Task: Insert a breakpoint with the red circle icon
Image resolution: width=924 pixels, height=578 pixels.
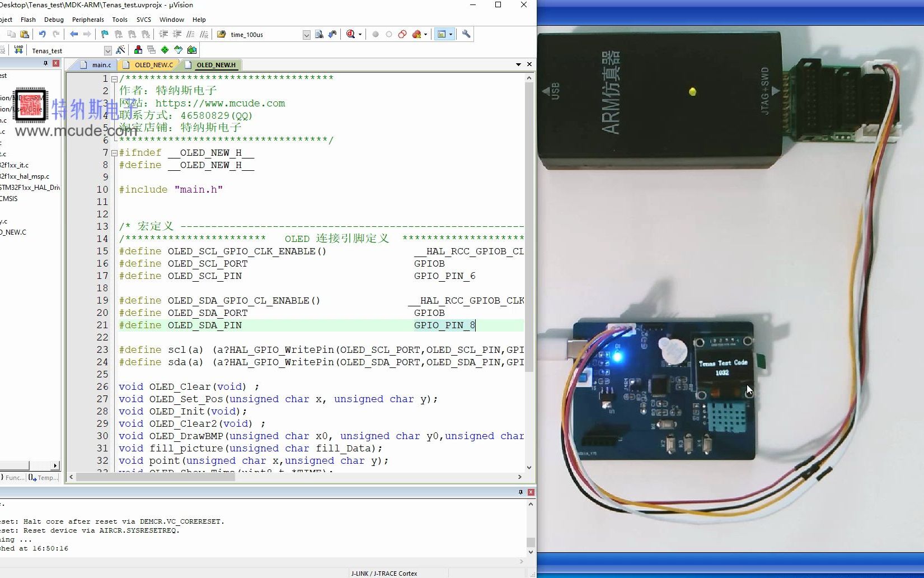Action: (x=376, y=34)
